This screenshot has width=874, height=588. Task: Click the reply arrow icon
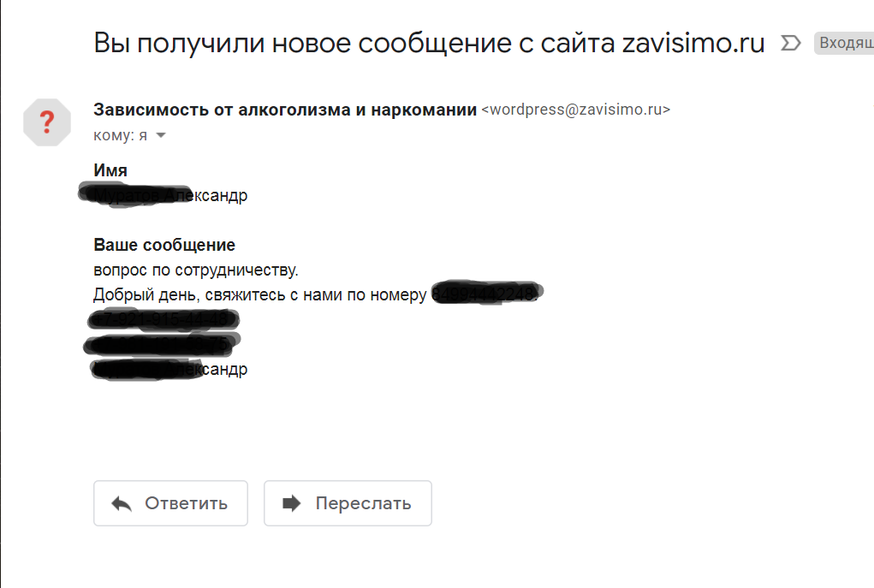[122, 503]
